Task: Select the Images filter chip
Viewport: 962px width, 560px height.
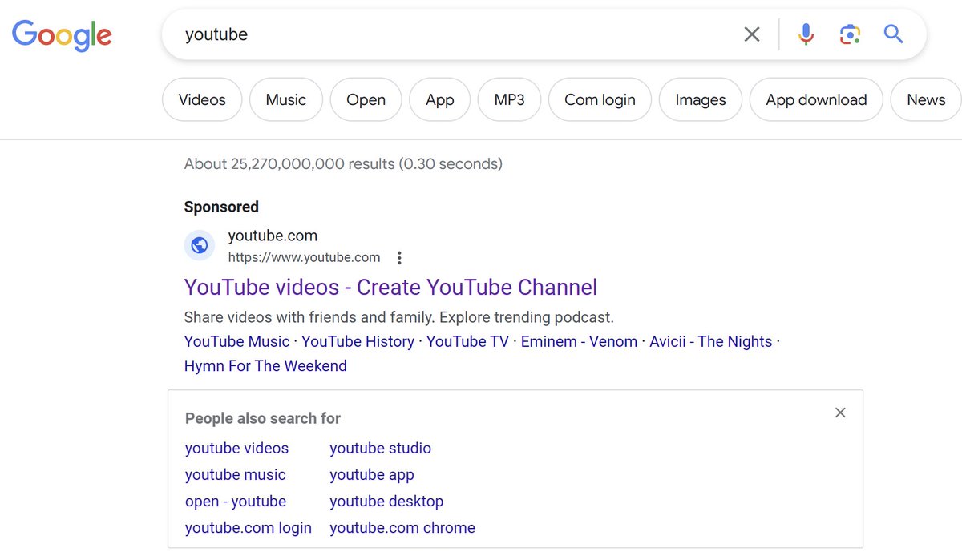Action: tap(701, 100)
